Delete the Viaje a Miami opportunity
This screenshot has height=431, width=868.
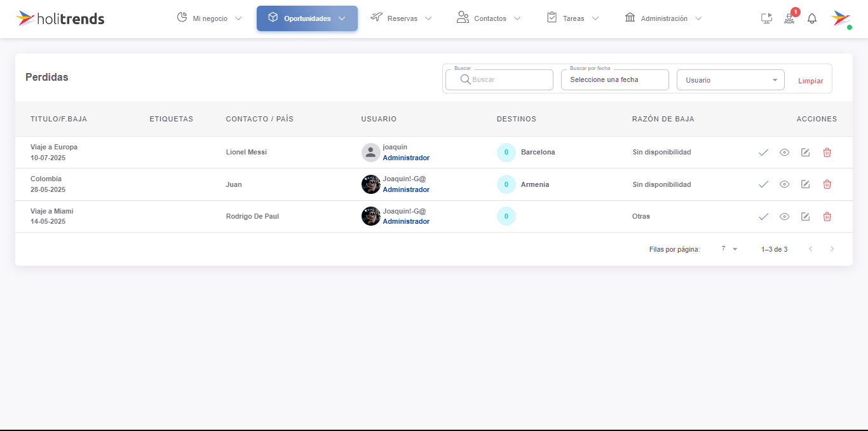click(827, 217)
